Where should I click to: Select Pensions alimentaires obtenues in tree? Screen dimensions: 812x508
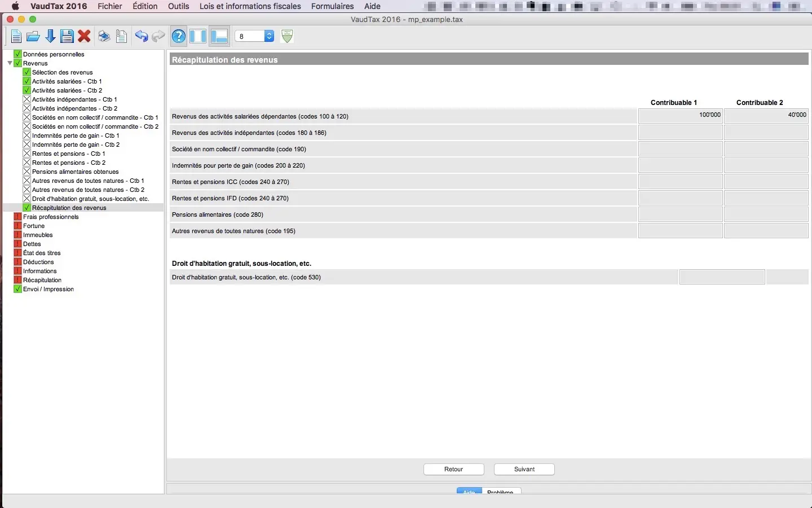[x=75, y=172]
